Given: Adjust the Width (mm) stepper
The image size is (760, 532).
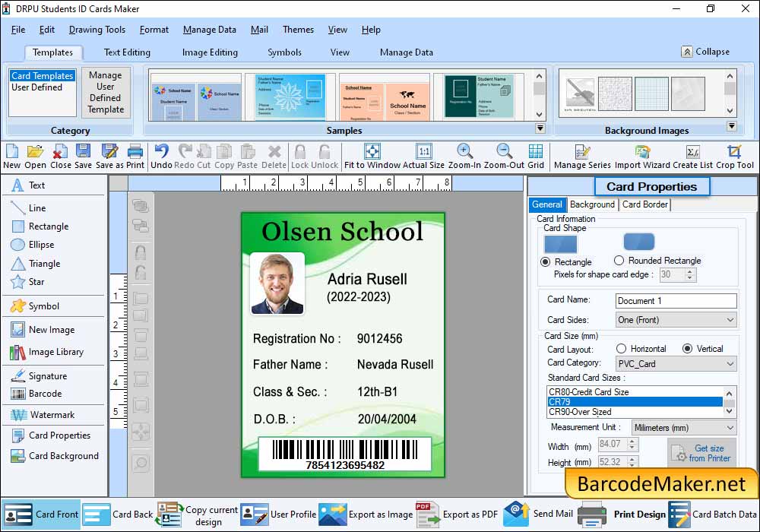Looking at the screenshot, I should point(632,444).
